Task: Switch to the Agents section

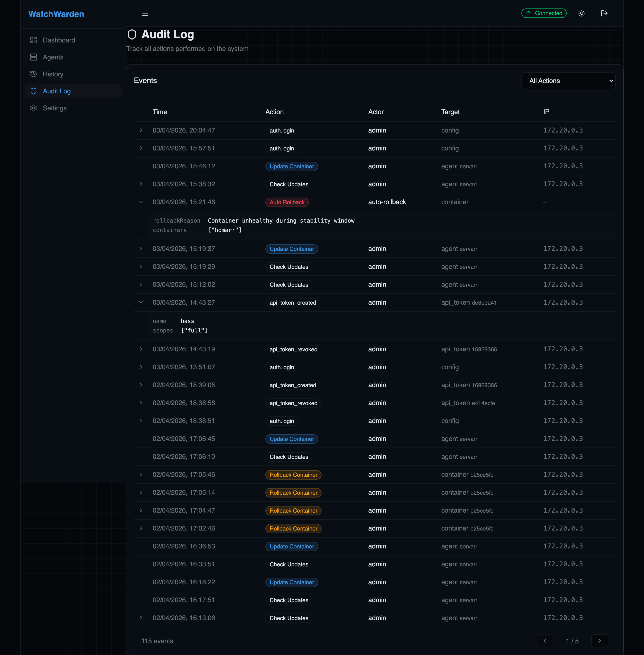Action: coord(53,57)
